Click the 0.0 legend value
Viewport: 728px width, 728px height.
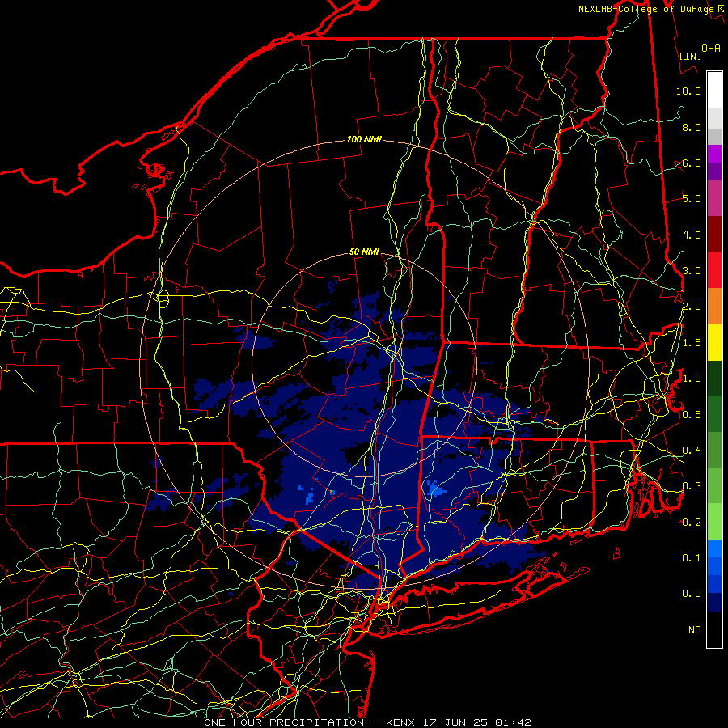tap(692, 594)
